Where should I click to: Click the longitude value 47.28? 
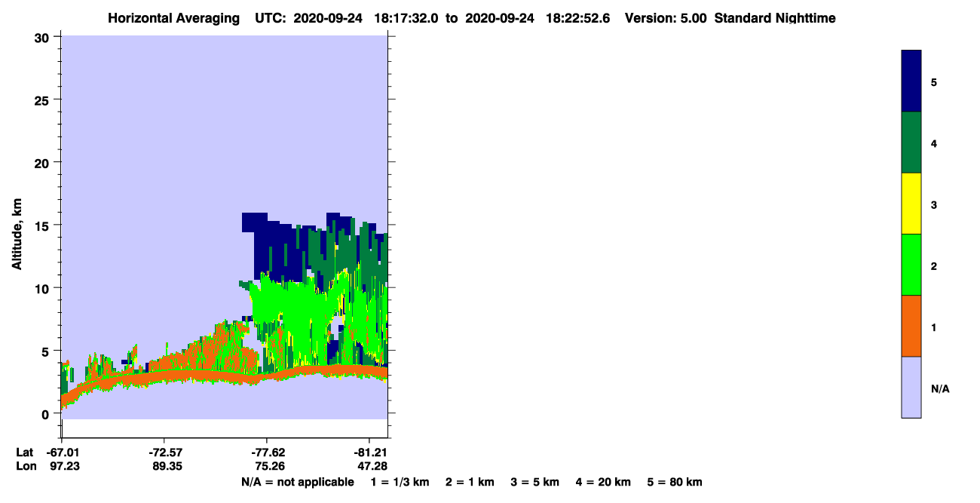pyautogui.click(x=372, y=466)
